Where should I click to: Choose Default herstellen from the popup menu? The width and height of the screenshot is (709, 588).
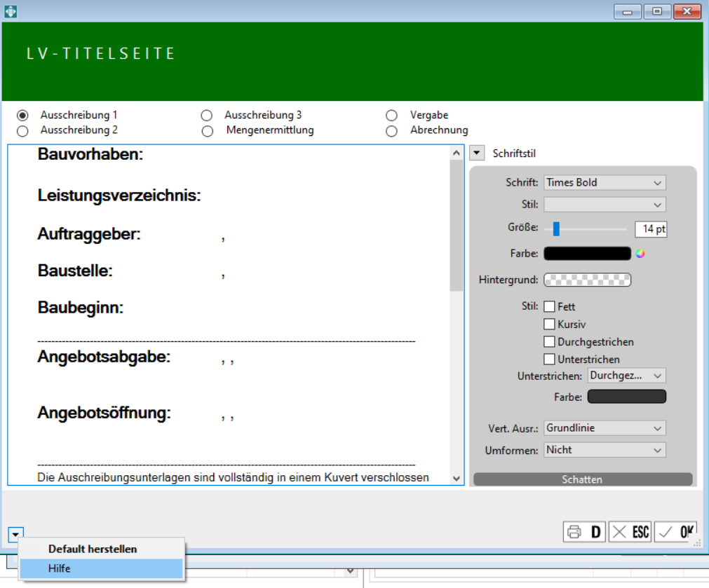point(93,549)
